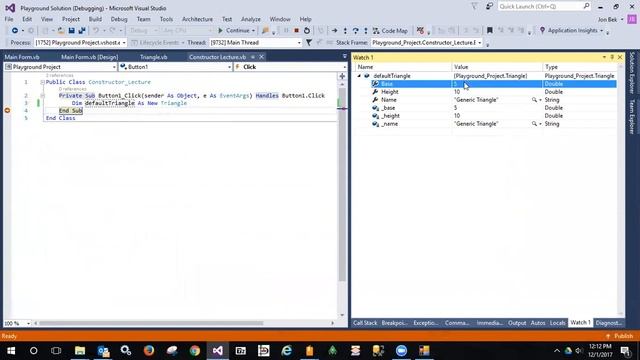Image resolution: width=640 pixels, height=360 pixels.
Task: Restart the debugging session icon
Action: (307, 31)
